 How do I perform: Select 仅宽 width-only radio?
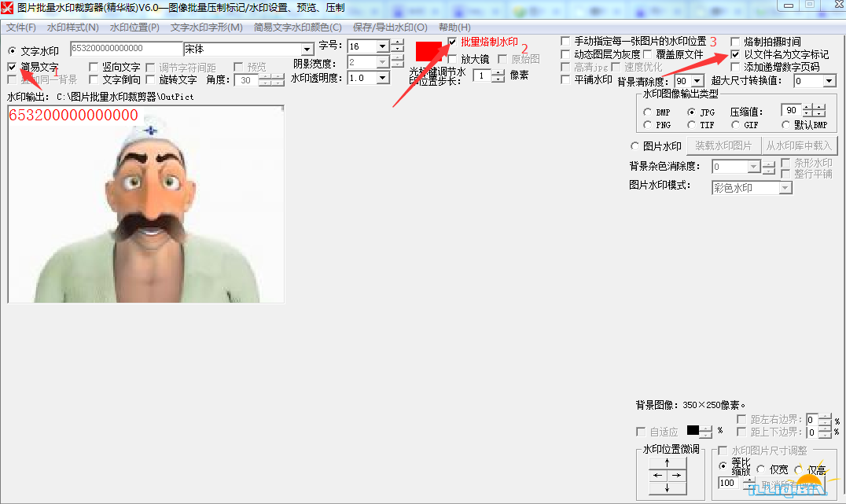[761, 469]
